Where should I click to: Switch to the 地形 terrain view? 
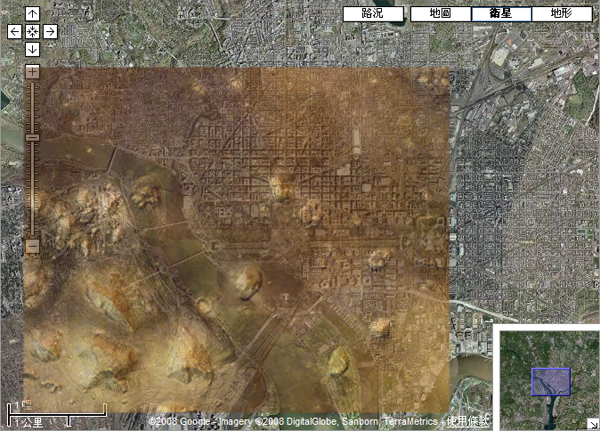pos(561,14)
